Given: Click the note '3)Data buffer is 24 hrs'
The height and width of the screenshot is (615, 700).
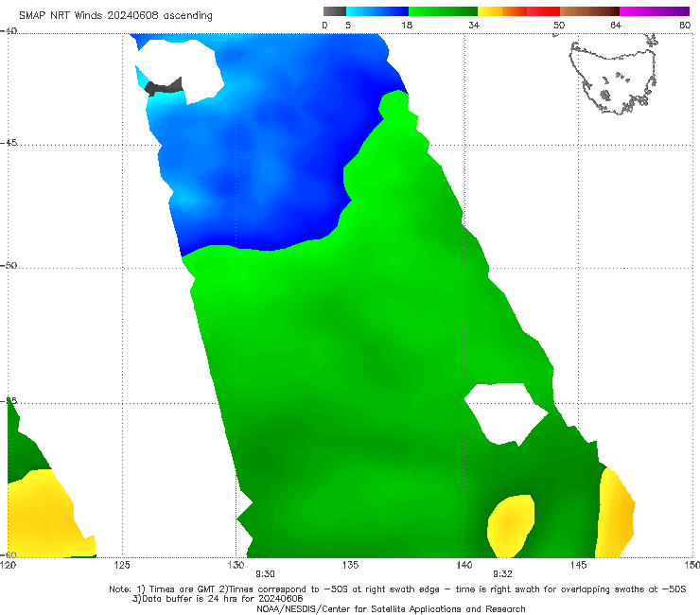Looking at the screenshot, I should coord(218,599).
